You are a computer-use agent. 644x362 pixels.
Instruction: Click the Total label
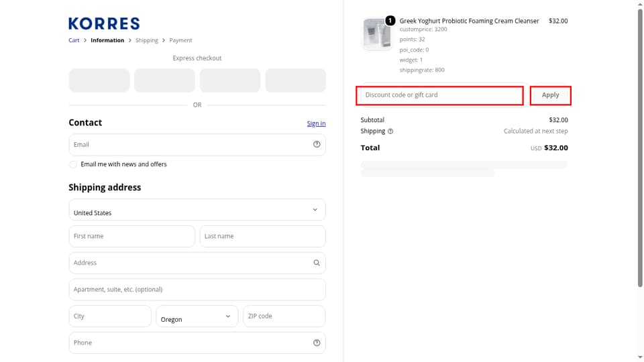pyautogui.click(x=370, y=147)
